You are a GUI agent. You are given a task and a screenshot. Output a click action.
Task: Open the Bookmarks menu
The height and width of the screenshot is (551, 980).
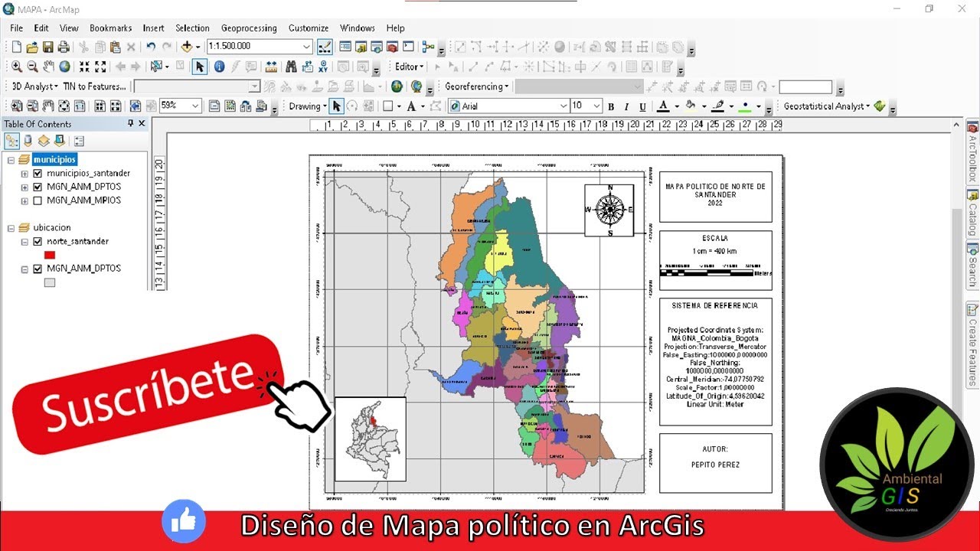110,28
